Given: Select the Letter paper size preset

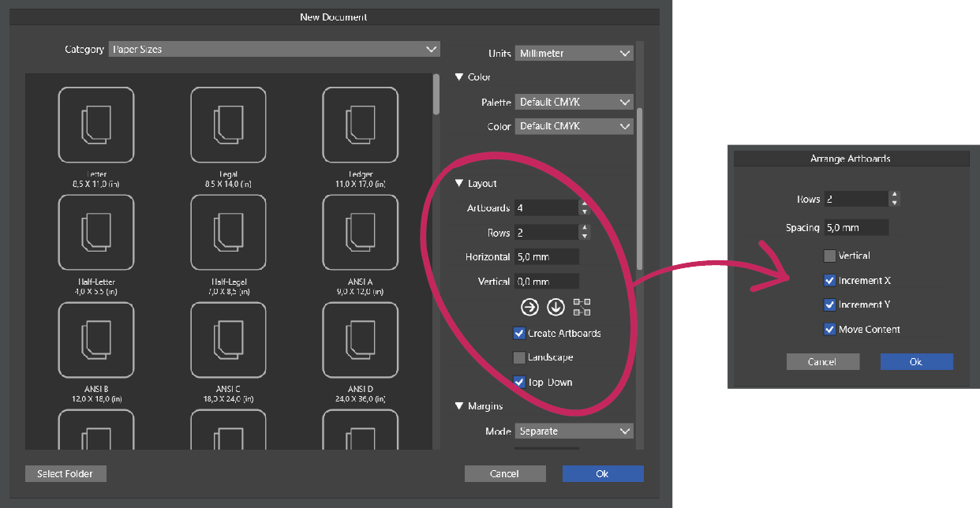Looking at the screenshot, I should (x=96, y=125).
